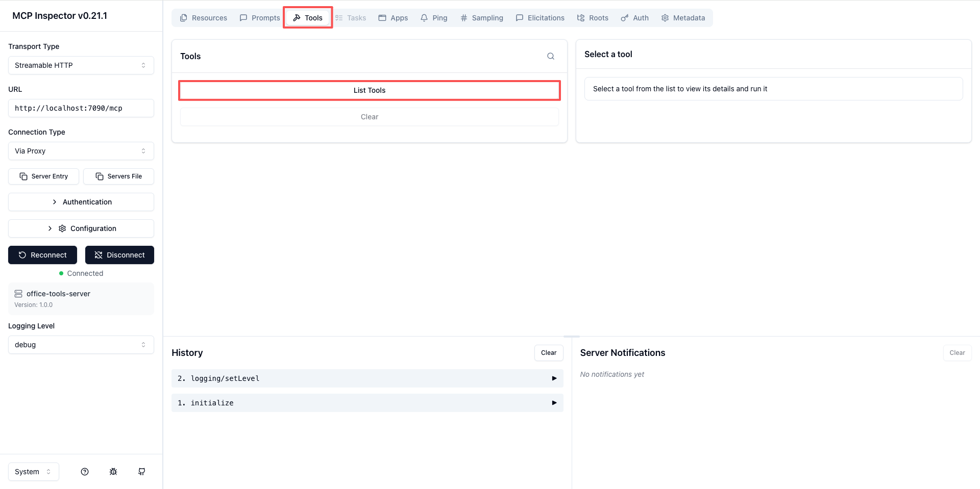Expand the logging/setLevel history entry
Screen dimensions: 980x489
click(x=367, y=378)
